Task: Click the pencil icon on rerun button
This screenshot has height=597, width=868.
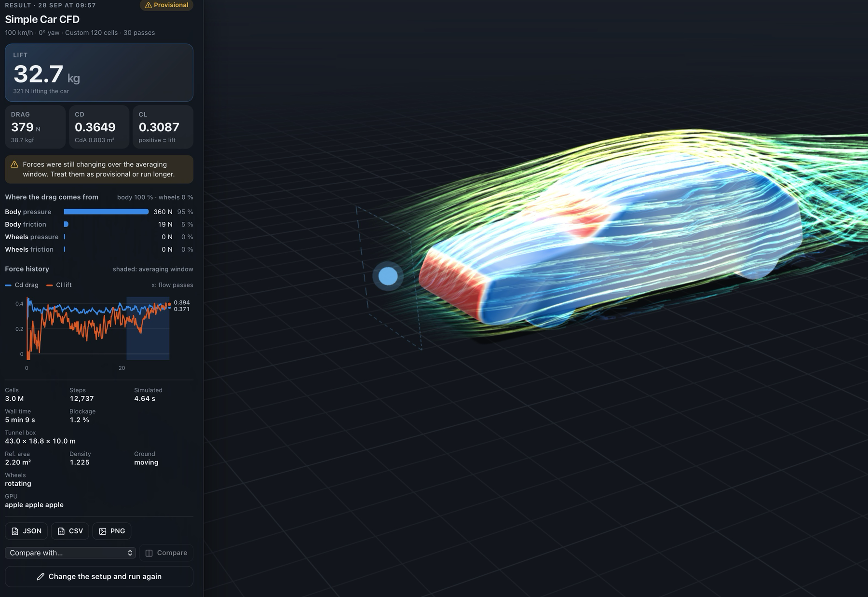Action: click(x=41, y=576)
